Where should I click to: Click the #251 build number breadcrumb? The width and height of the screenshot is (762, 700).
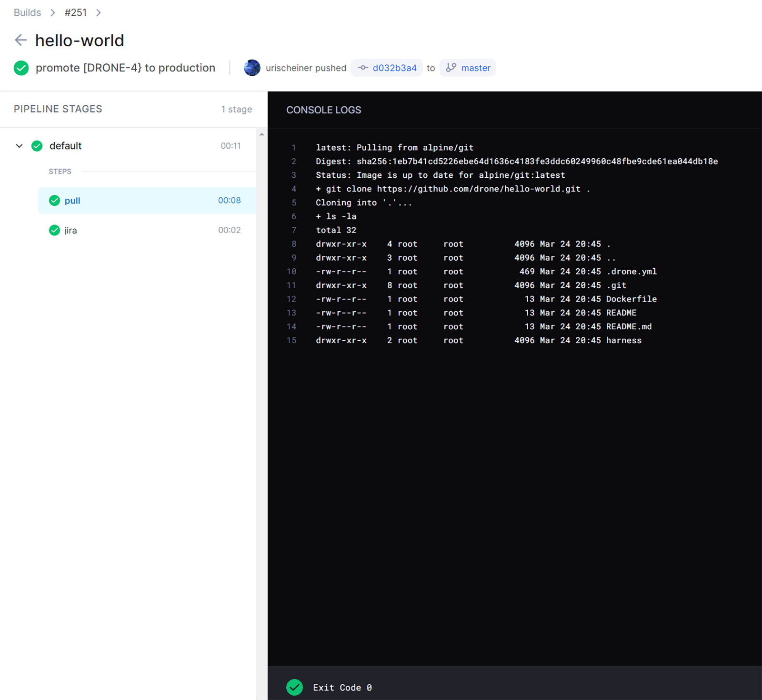[x=76, y=12]
